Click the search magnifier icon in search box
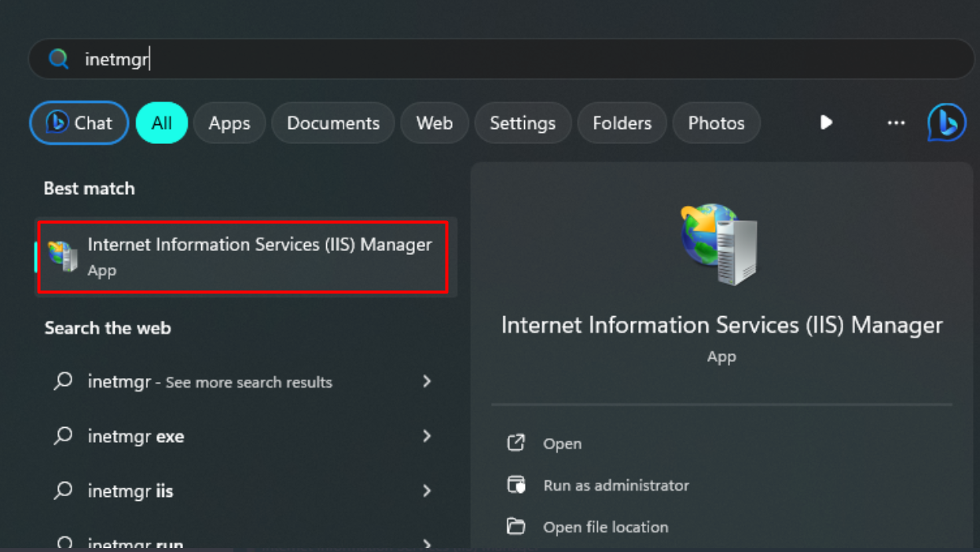 pos(59,59)
